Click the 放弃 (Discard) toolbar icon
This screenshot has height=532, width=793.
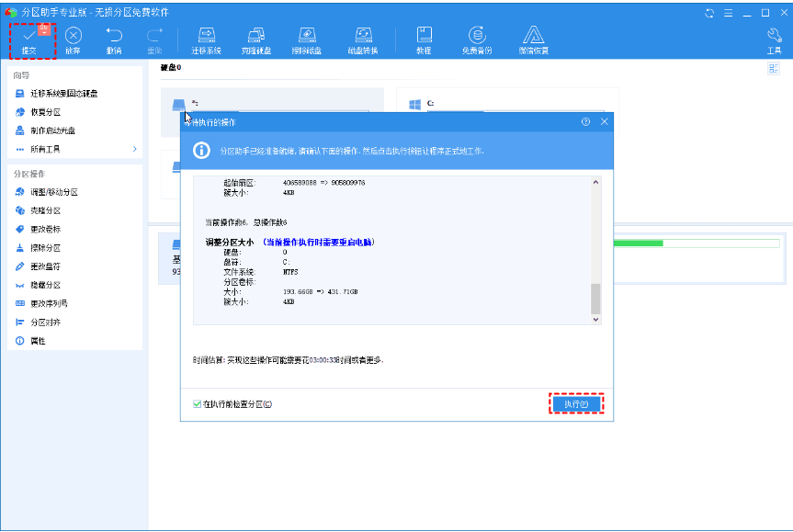(x=73, y=40)
